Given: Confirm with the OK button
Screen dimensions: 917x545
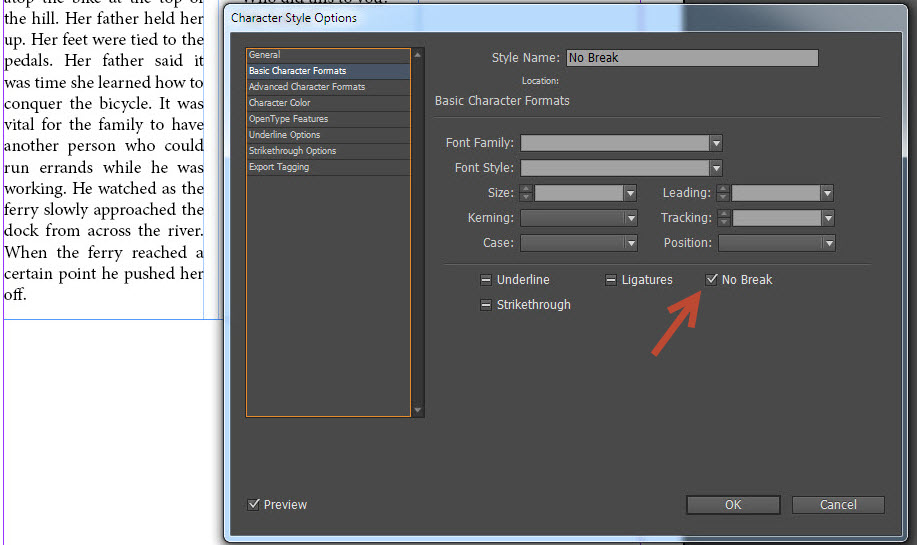Looking at the screenshot, I should 733,505.
